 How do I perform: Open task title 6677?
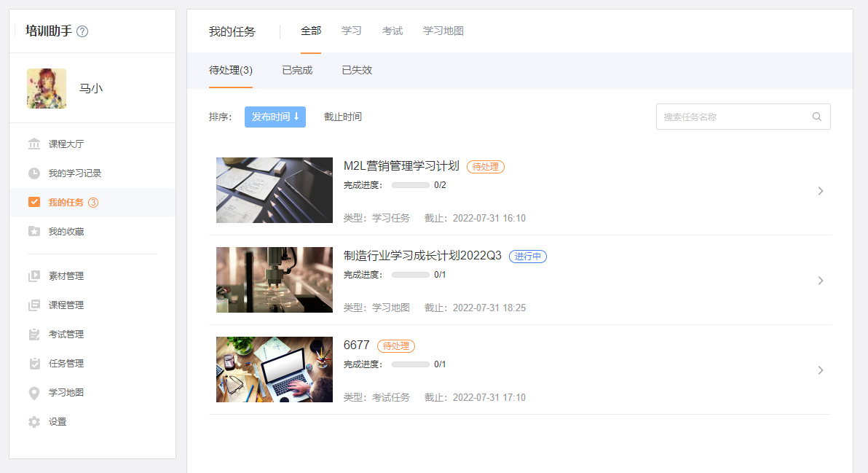(x=357, y=345)
